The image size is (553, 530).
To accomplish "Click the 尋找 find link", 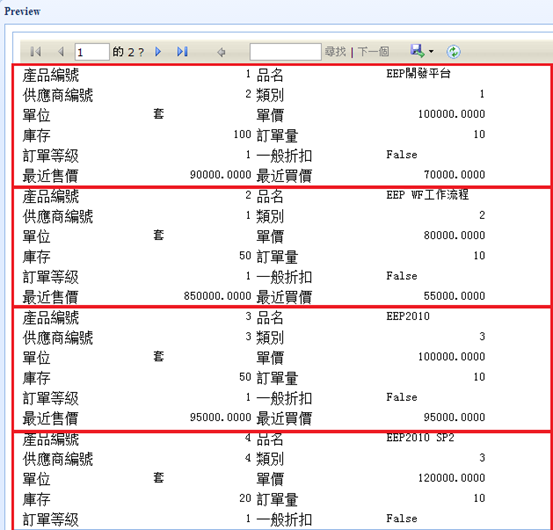I will click(x=335, y=52).
